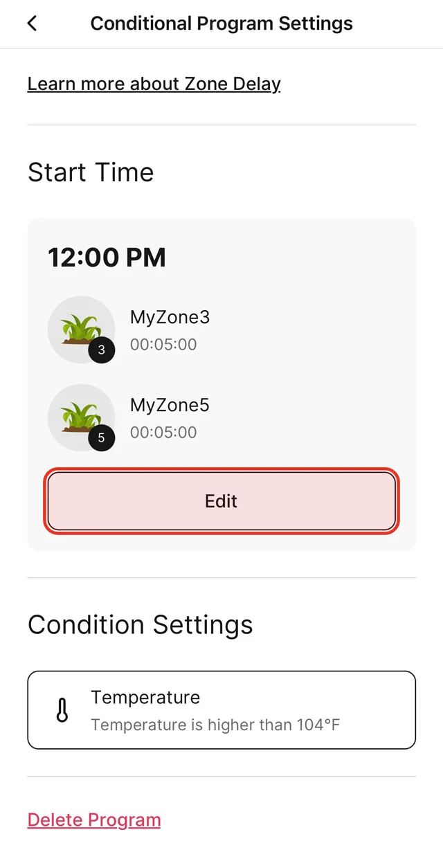Tap the number 3 zone badge

[102, 350]
